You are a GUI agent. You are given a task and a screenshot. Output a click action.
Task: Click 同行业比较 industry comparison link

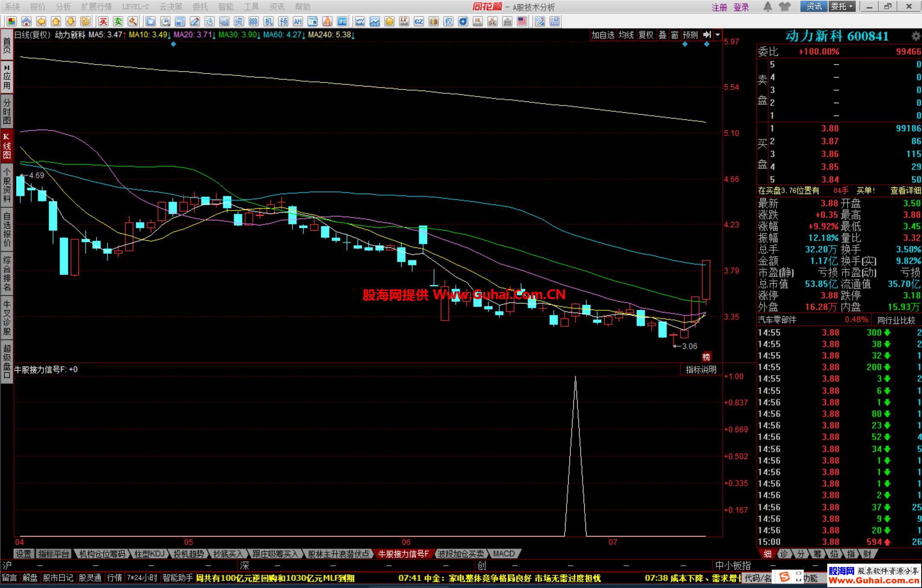coord(896,320)
